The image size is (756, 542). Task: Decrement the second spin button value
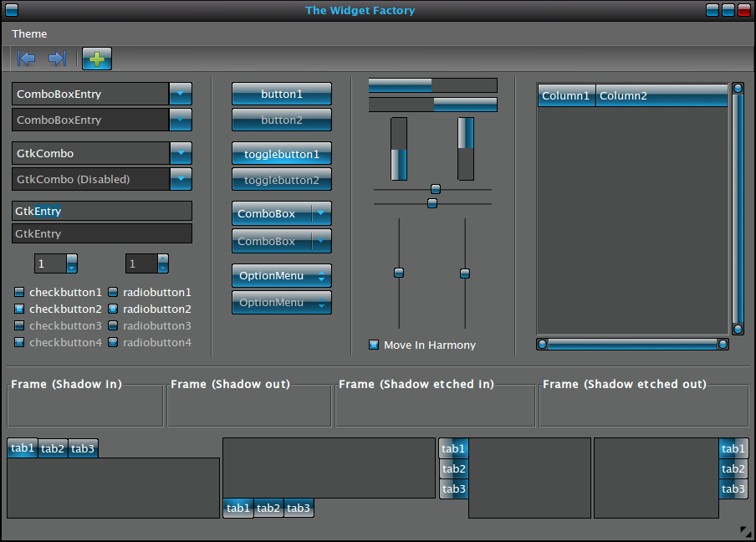click(163, 268)
